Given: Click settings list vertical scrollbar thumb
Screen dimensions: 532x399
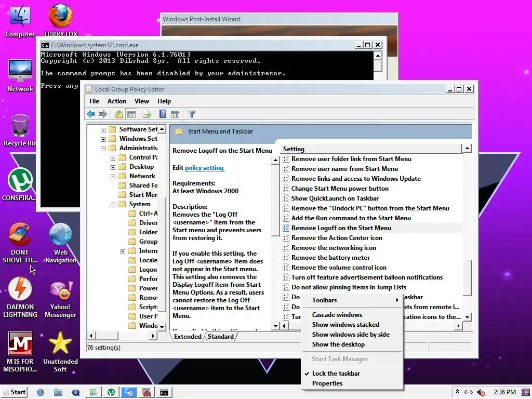Looking at the screenshot, I should pos(467,278).
